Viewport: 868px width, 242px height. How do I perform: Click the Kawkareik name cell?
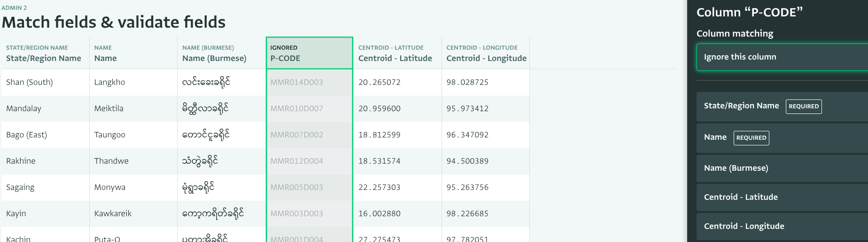point(133,214)
